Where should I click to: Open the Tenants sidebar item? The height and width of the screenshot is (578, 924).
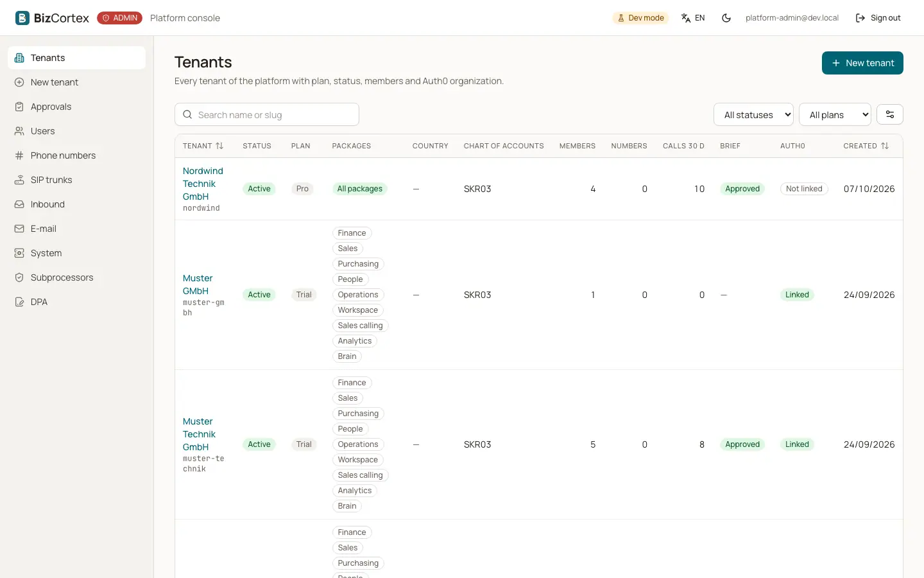(x=77, y=58)
